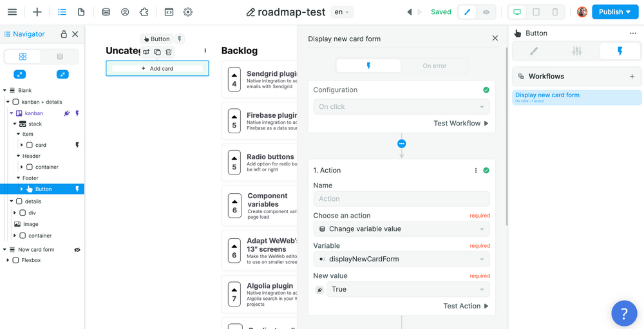Viewport: 644px width, 329px height.
Task: Add a new workflow with plus icon
Action: [632, 76]
